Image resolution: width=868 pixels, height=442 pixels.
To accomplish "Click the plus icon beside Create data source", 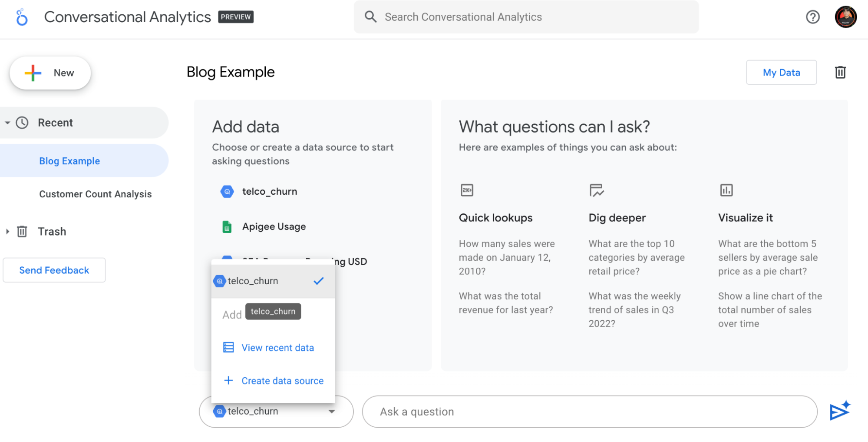I will (x=228, y=380).
